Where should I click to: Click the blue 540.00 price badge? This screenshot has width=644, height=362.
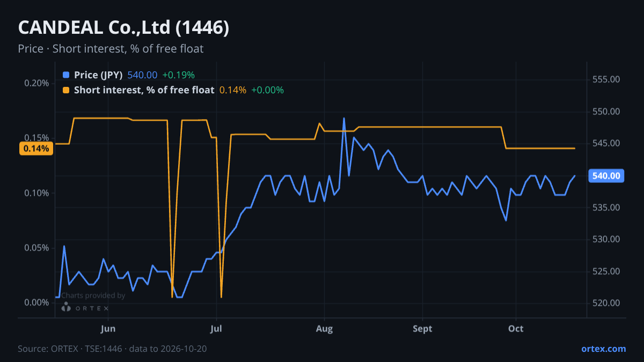606,175
